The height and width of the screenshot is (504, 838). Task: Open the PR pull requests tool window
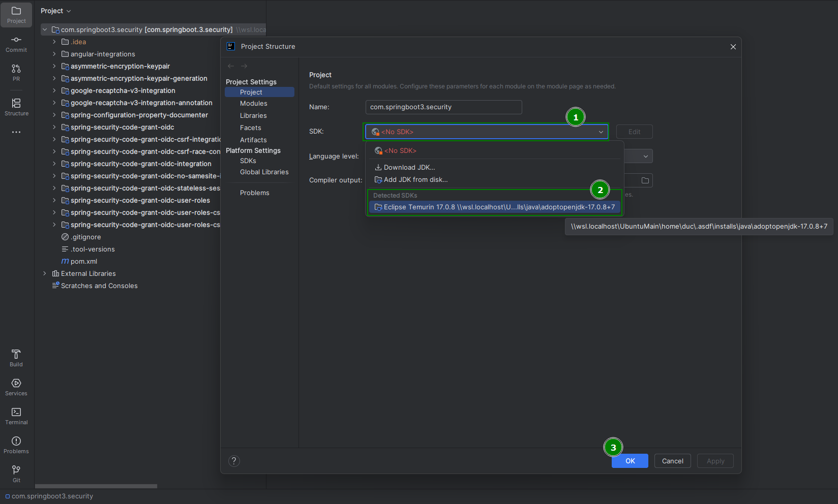(x=16, y=73)
